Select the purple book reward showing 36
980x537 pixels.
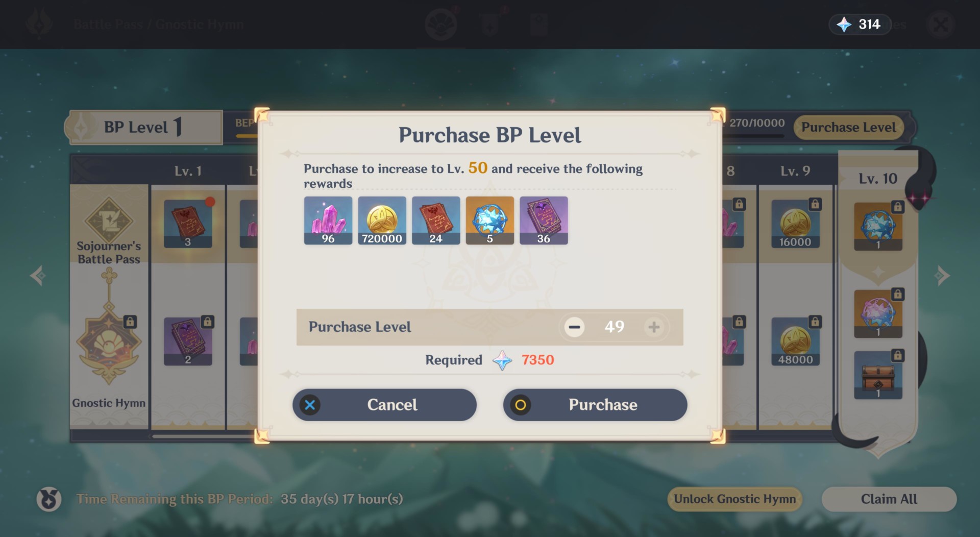pos(544,221)
